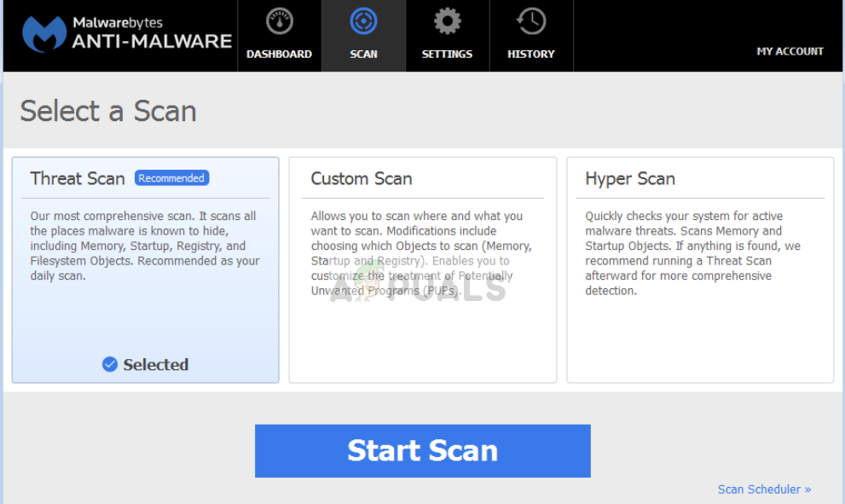Open the Dashboard gauge icon

tap(279, 21)
